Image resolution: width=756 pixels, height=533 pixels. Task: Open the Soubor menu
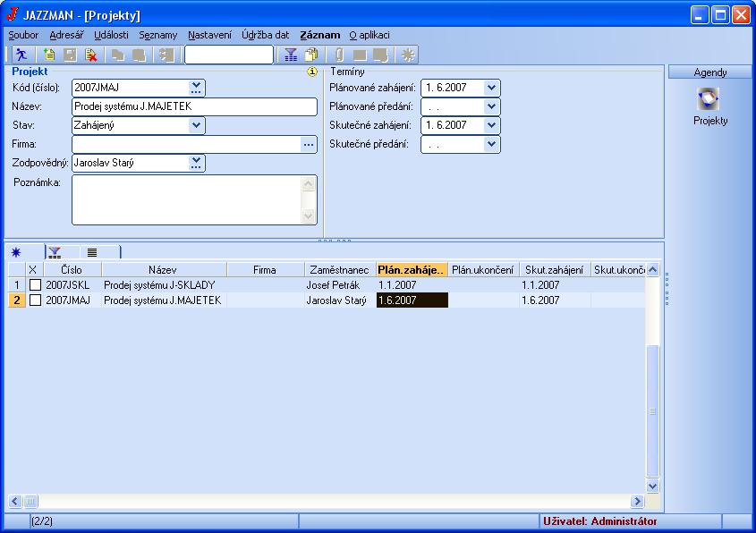[23, 35]
